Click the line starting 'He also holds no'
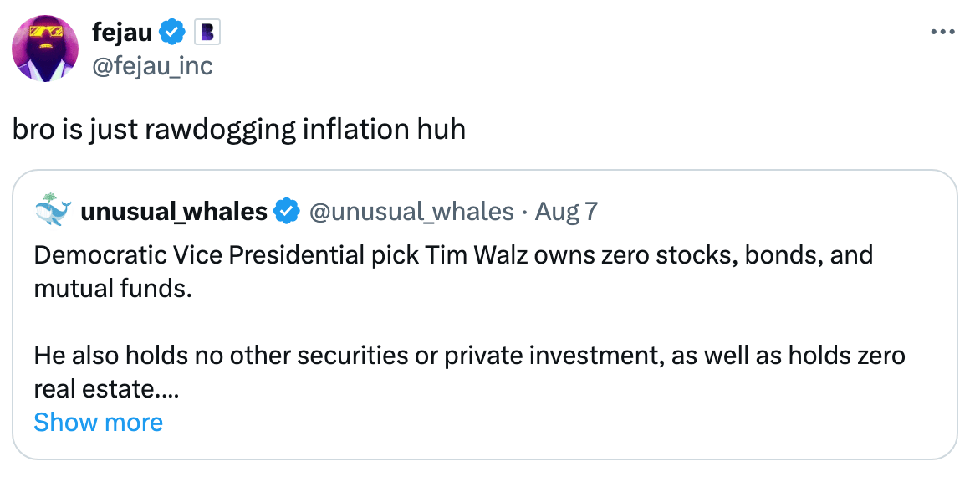980x477 pixels. click(469, 356)
